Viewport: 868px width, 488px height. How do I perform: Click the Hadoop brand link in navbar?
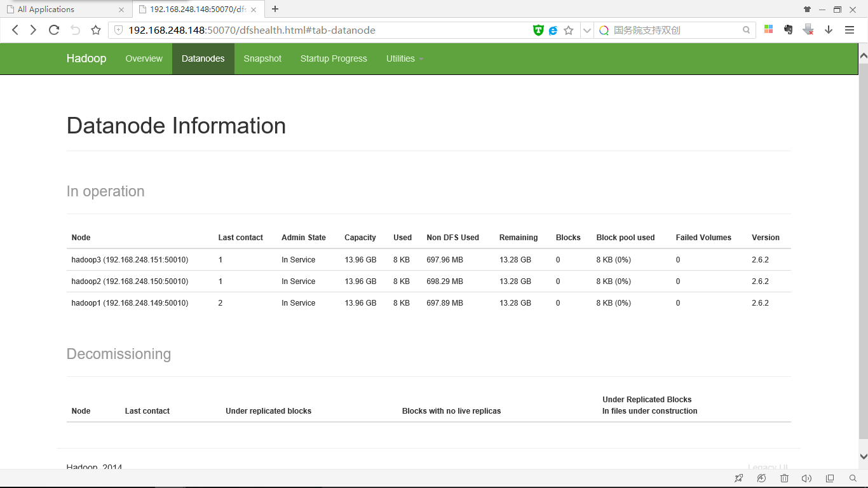click(86, 58)
